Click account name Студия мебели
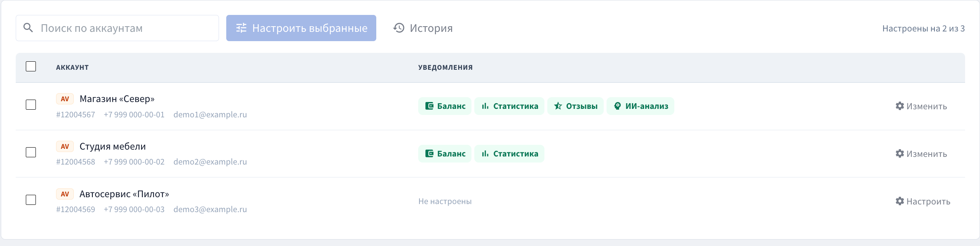Screen dimensions: 980x246 point(113,146)
